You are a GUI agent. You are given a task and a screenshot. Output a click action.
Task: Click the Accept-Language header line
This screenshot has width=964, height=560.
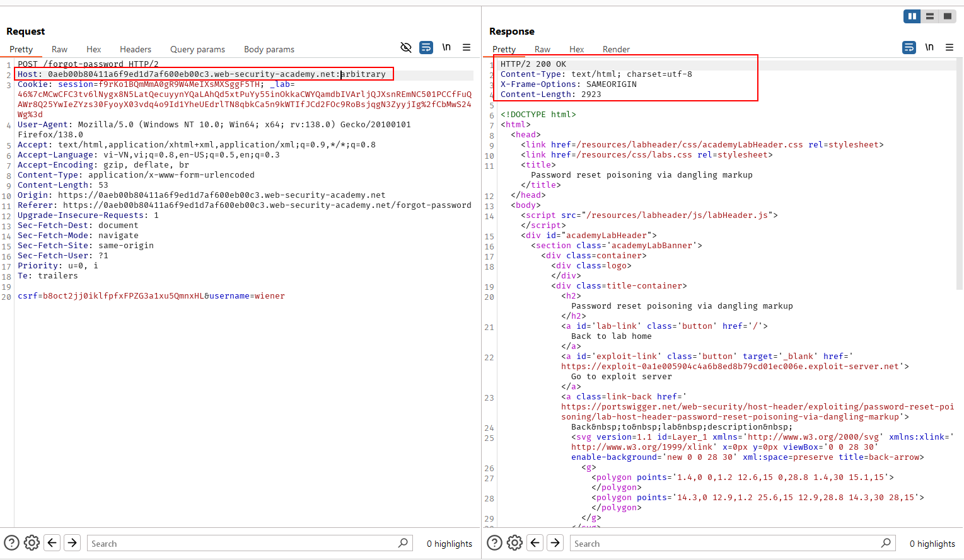149,155
